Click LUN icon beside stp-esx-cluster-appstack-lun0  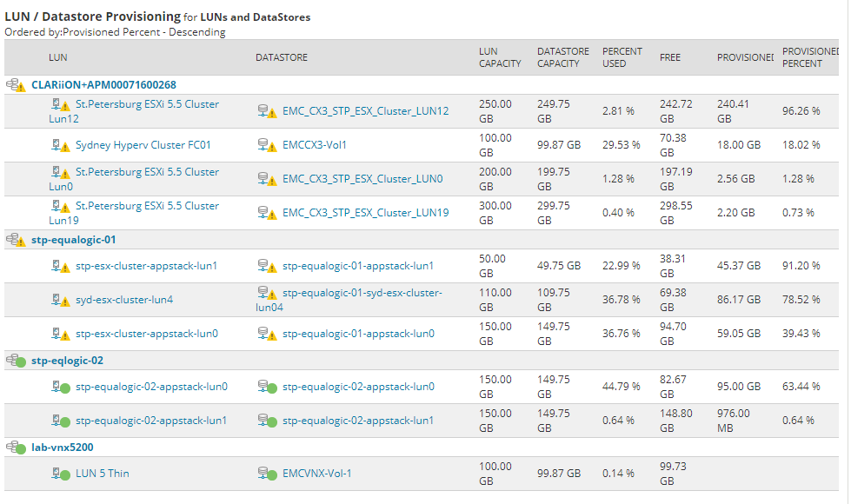[x=61, y=335]
